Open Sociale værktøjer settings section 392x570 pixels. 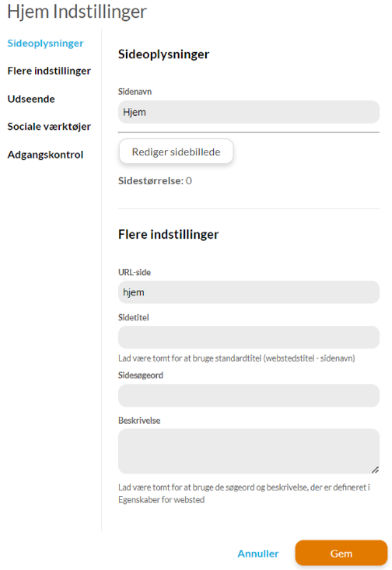(49, 127)
